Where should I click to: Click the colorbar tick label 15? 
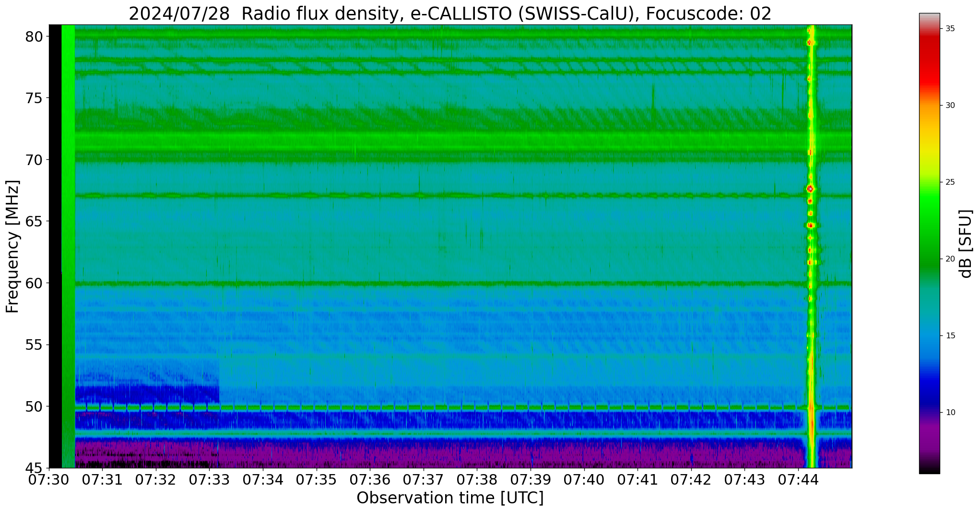coord(950,336)
